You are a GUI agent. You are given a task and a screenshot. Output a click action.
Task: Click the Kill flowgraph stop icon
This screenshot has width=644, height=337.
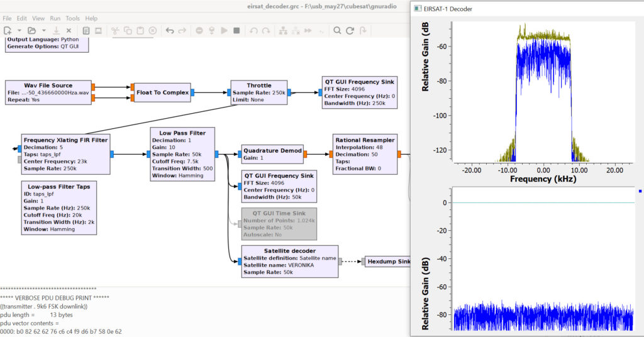click(236, 30)
